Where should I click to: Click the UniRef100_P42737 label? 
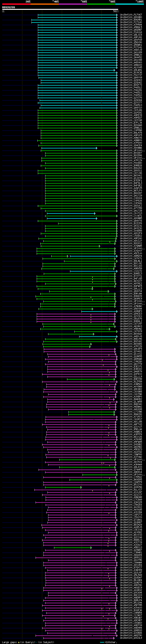131,75
